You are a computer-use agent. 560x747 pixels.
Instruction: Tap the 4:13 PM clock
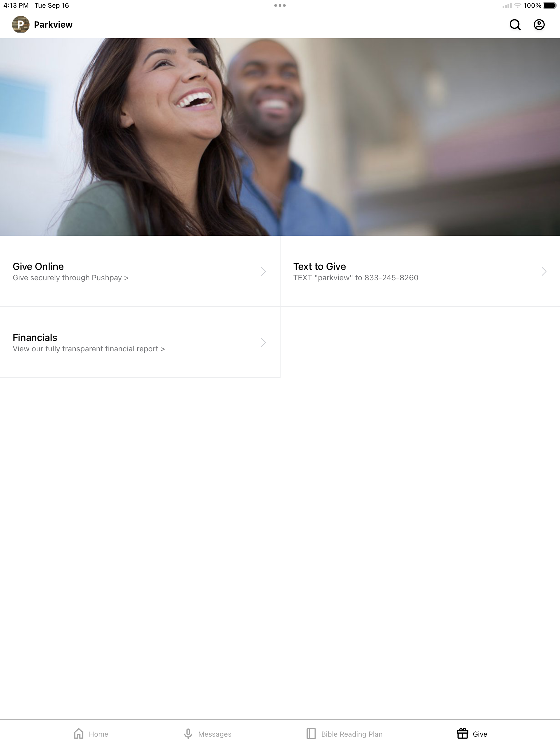click(16, 5)
